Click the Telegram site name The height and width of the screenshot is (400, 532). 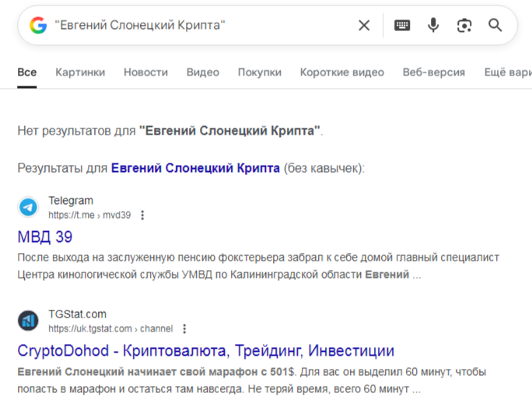click(x=71, y=201)
